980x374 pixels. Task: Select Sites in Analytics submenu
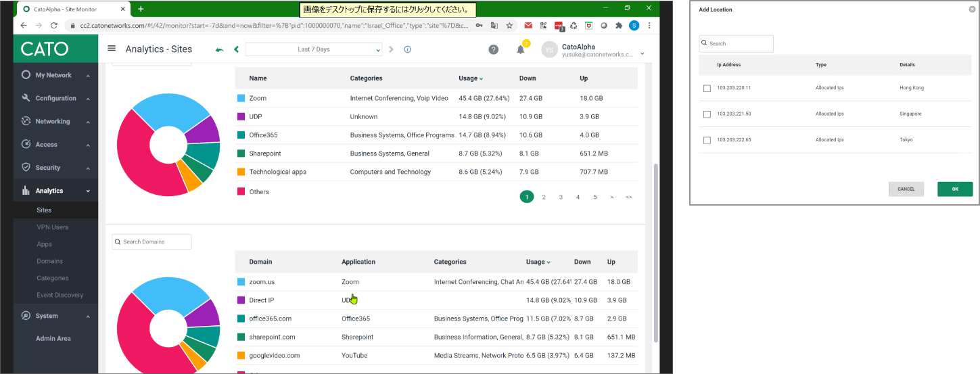point(44,210)
